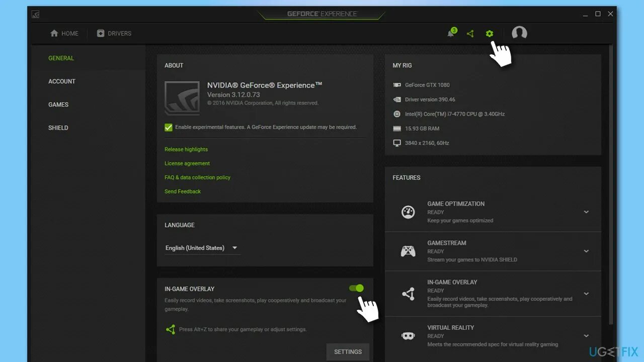Expand the Game Optimization feature
This screenshot has width=644, height=362.
pyautogui.click(x=586, y=212)
